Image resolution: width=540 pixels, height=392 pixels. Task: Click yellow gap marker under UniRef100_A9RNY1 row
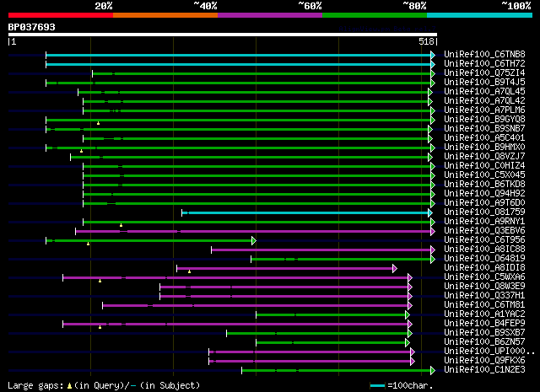(121, 225)
